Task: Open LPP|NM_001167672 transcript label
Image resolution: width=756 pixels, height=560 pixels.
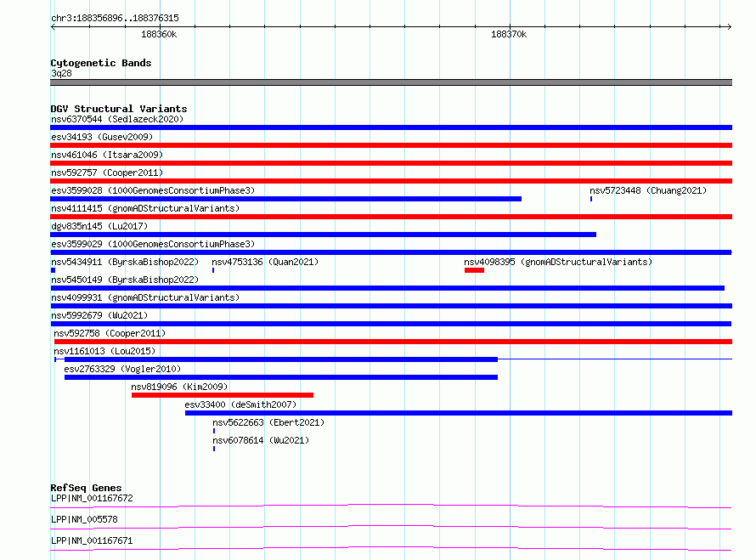Action: pos(92,498)
